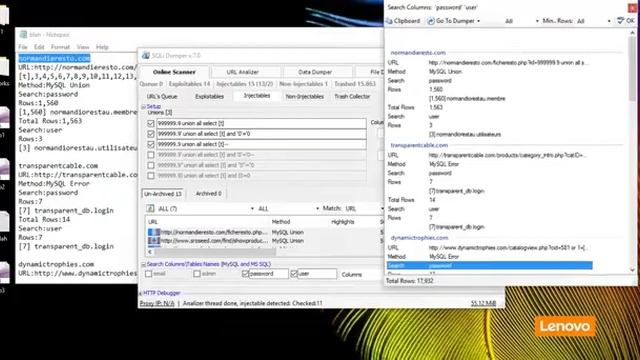The width and height of the screenshot is (640, 360).
Task: Click the Clipboard icon in search results window
Action: tap(389, 21)
